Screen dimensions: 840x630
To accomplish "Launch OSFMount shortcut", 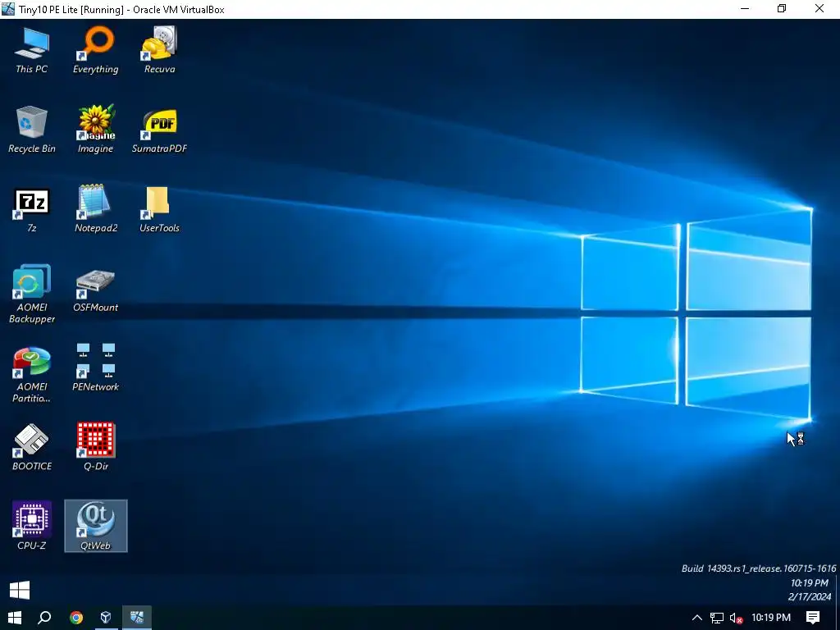I will [x=96, y=290].
